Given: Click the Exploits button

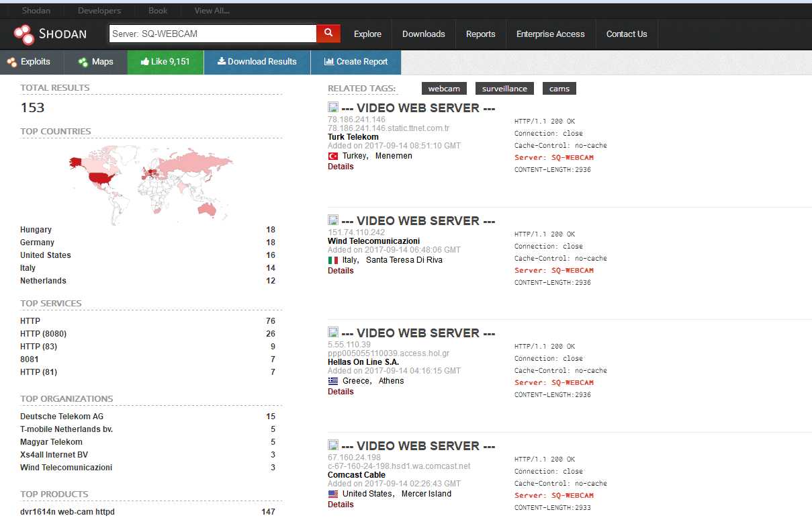Looking at the screenshot, I should pos(32,62).
